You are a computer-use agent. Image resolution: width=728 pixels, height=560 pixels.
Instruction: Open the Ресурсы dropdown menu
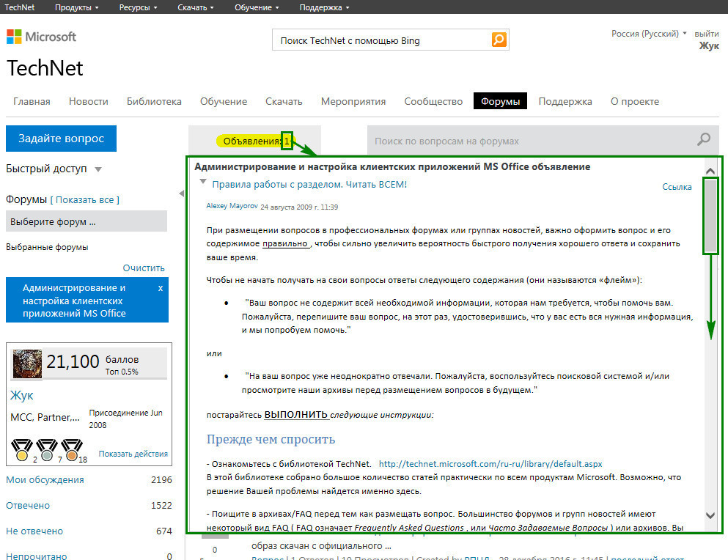[x=139, y=7]
